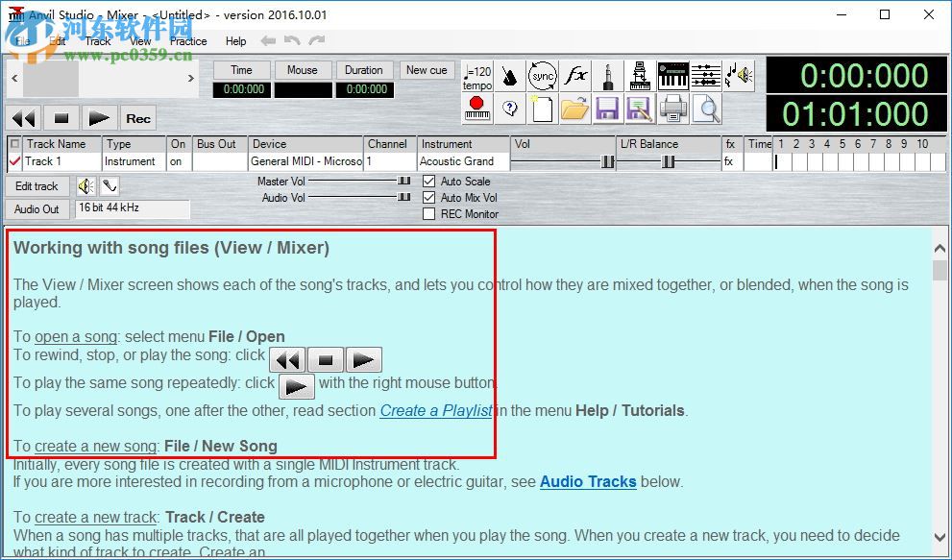Click Track 1 Vol slider handle

coord(608,161)
